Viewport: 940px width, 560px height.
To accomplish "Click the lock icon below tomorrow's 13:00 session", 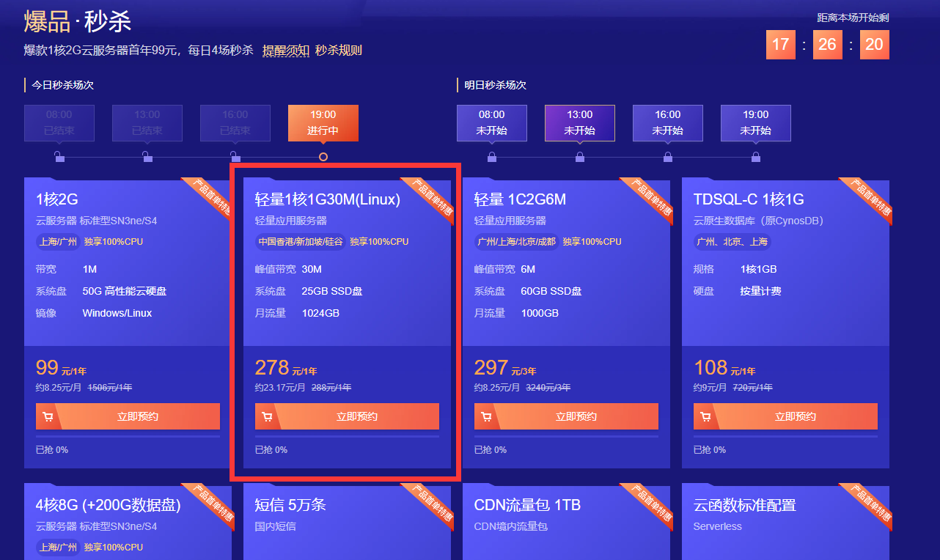I will tap(580, 157).
